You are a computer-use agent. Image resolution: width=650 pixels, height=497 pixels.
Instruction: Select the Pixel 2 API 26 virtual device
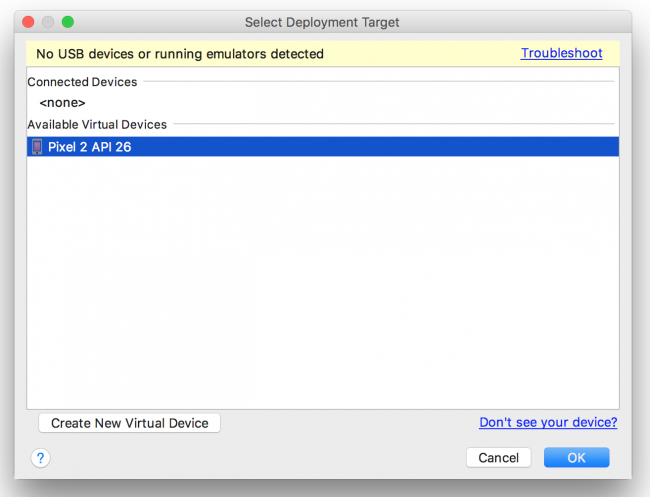click(x=90, y=147)
